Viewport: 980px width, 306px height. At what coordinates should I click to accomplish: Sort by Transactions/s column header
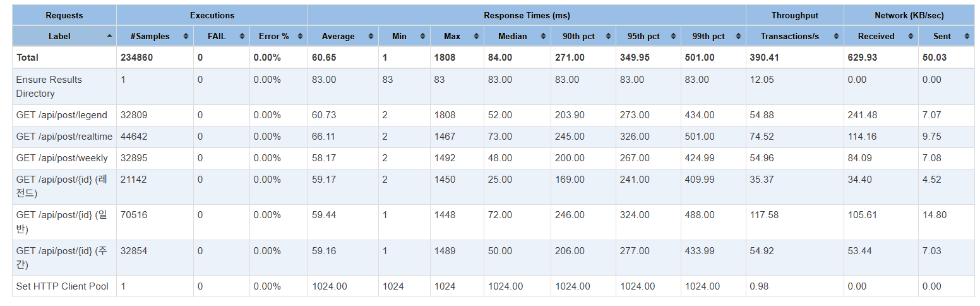click(x=794, y=36)
